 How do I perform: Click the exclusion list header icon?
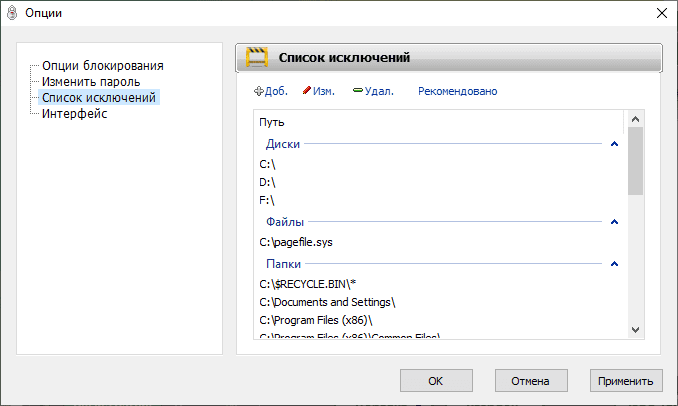(x=256, y=59)
